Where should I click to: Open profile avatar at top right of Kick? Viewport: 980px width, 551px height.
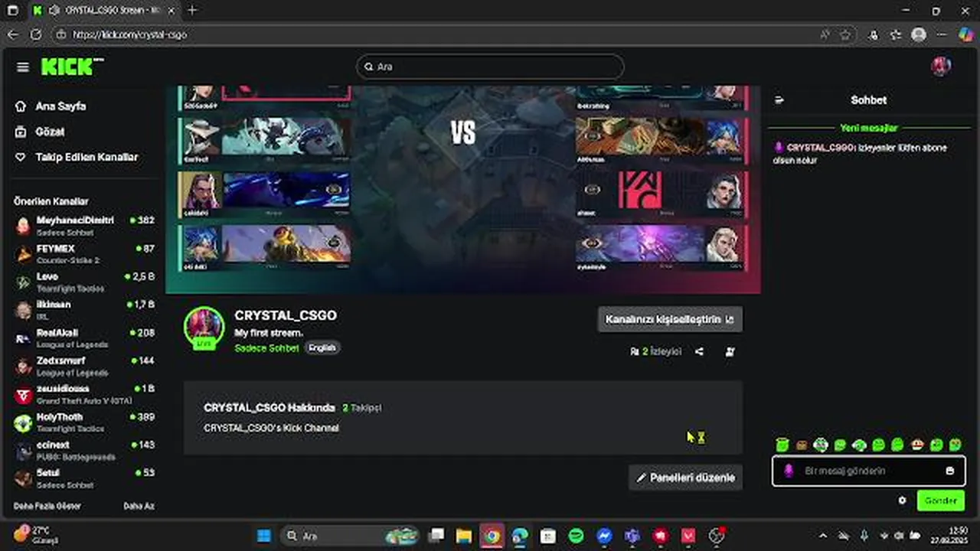941,67
